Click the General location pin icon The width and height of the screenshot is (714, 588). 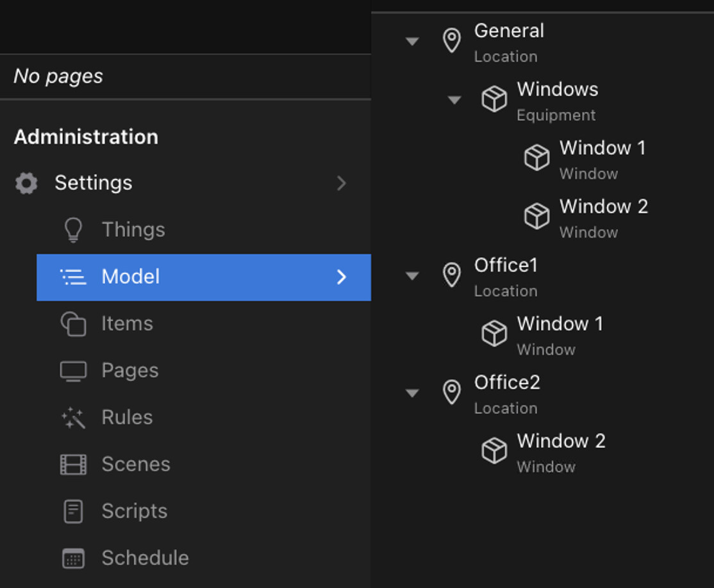pos(452,41)
